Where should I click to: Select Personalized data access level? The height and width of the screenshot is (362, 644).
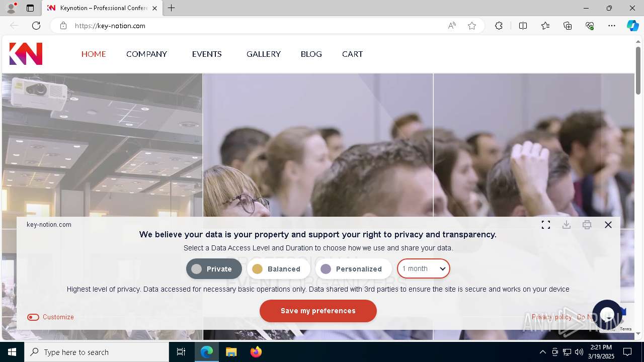(x=353, y=269)
